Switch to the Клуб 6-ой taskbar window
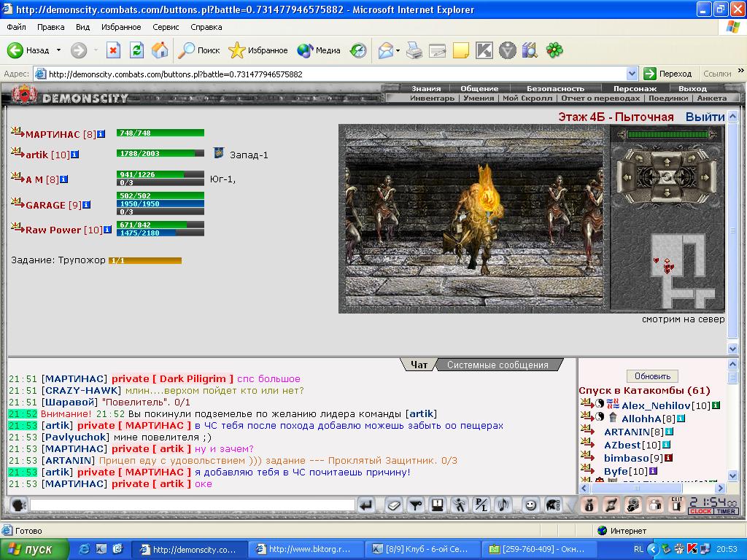 click(x=423, y=549)
